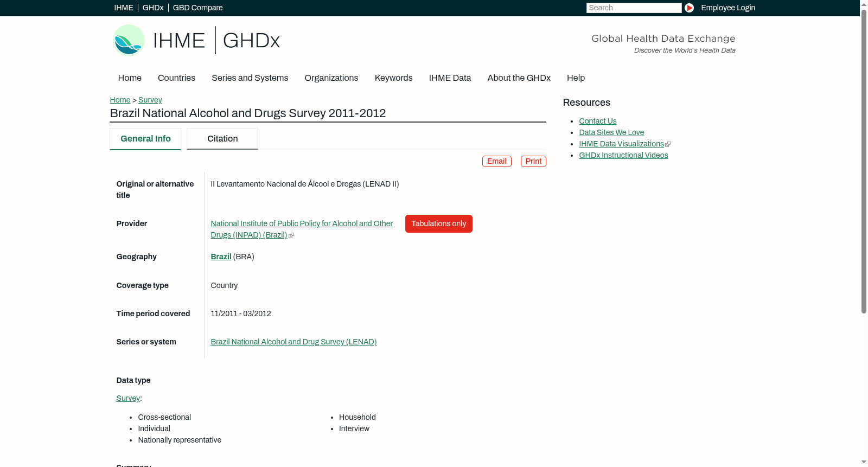Viewport: 868px width, 467px height.
Task: Select the General Info tab
Action: coord(145,139)
